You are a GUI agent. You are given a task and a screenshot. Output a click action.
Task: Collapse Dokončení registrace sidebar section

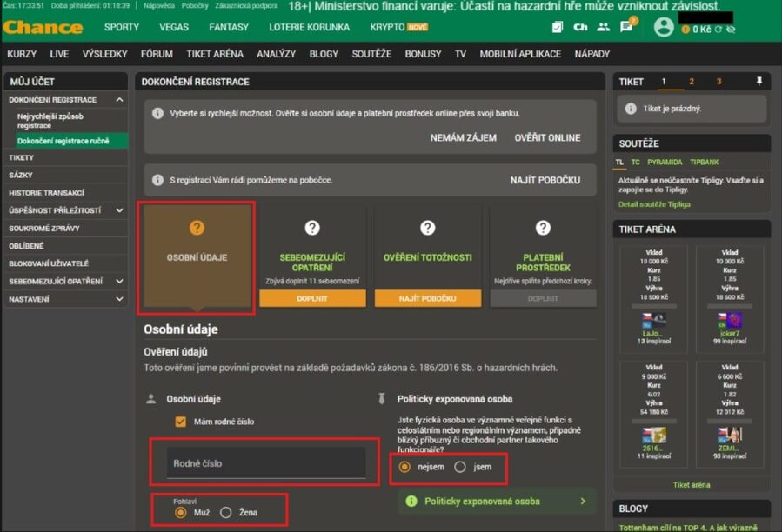tap(119, 100)
